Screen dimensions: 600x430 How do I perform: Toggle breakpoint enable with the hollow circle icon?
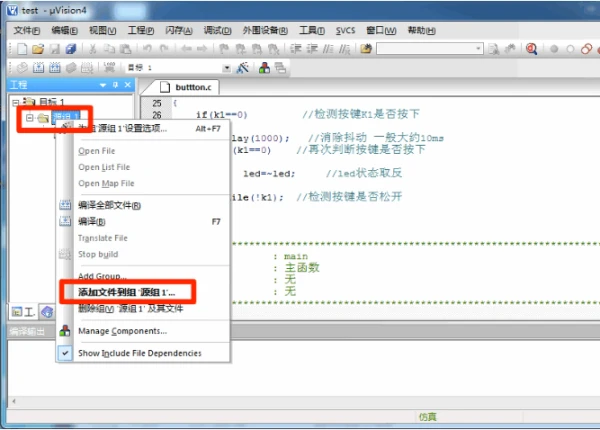point(570,49)
